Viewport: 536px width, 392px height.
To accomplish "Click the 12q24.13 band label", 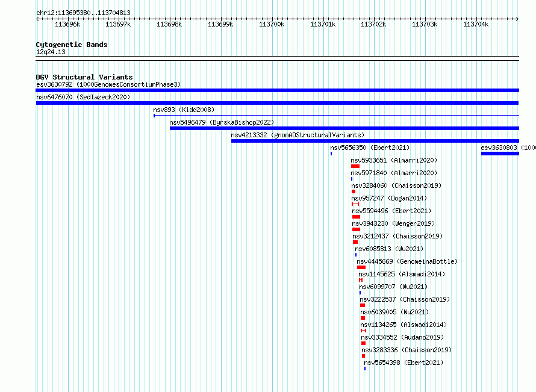I will coord(51,52).
